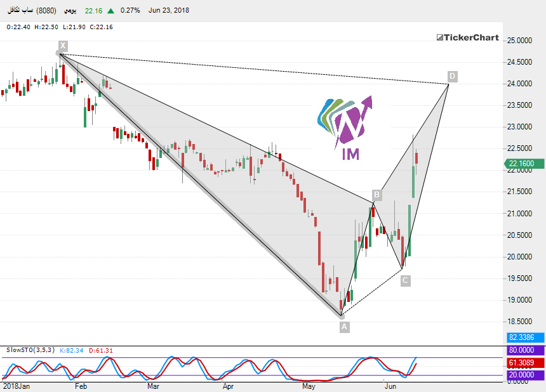546x392 pixels.
Task: Click the purple 80.0000 overbought level tag
Action: tap(524, 350)
